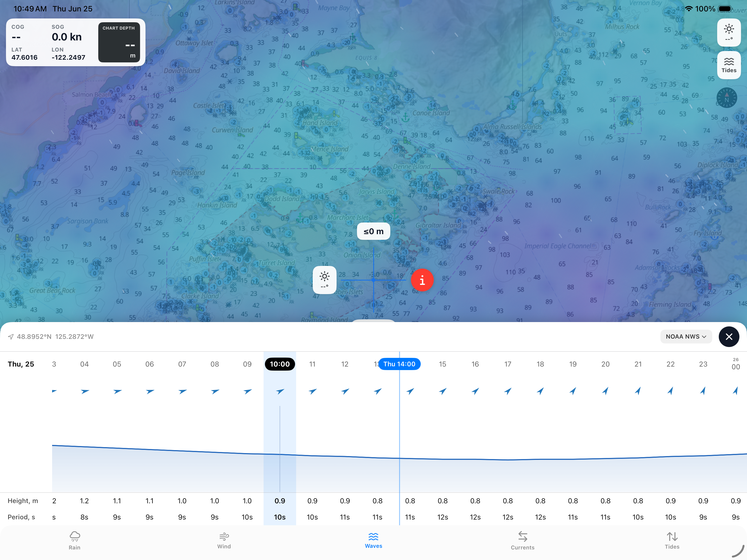Select hour 16 in the timeline
747x560 pixels.
pyautogui.click(x=475, y=364)
